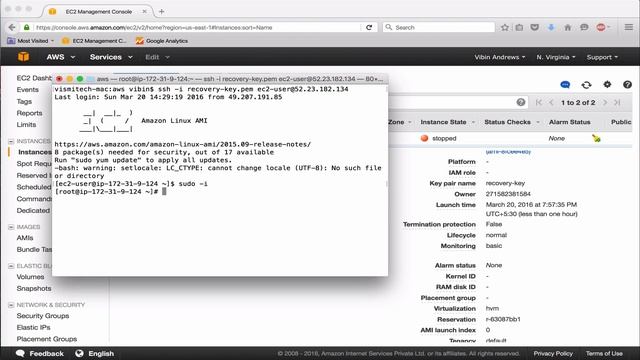Click the browser Search input field
The image size is (640, 360).
point(439,27)
